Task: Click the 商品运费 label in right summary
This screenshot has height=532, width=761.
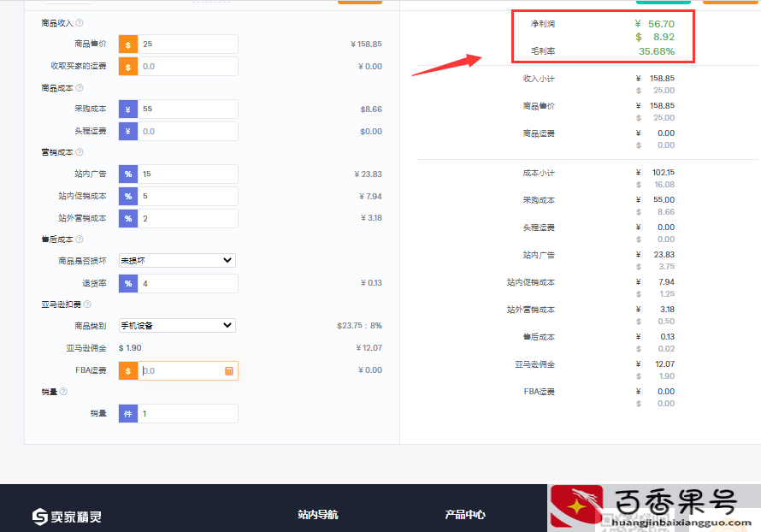Action: pyautogui.click(x=539, y=133)
